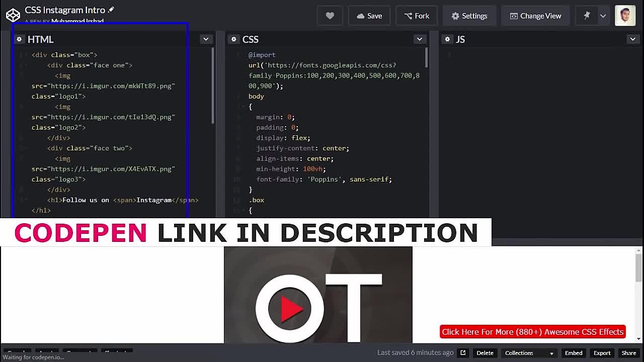Click the CodePen logo icon
This screenshot has width=644, height=362.
13,15
